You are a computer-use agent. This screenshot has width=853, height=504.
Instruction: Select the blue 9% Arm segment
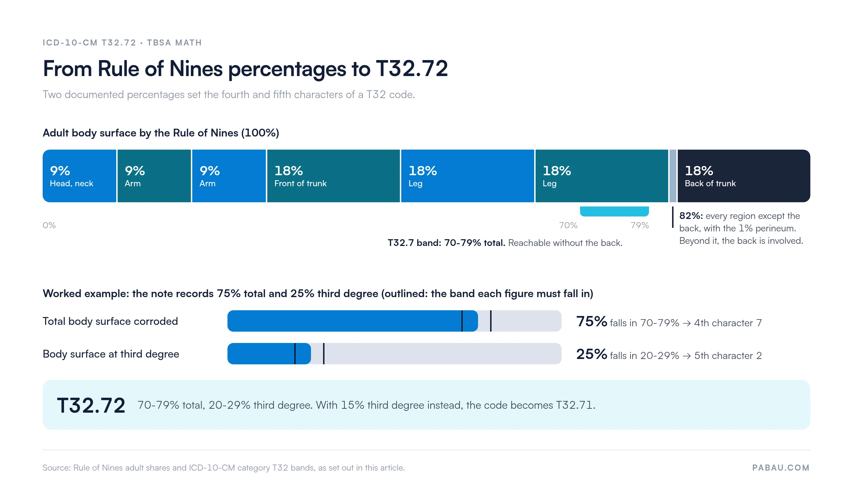pos(229,176)
